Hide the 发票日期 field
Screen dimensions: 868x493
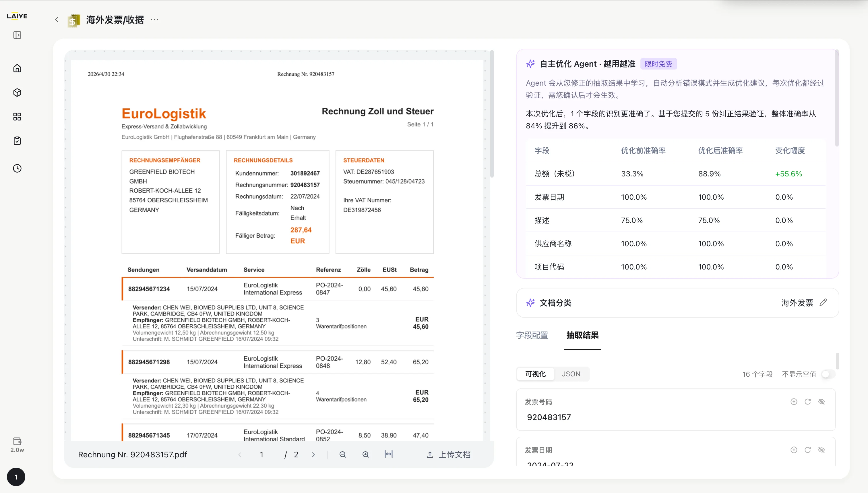coord(822,450)
